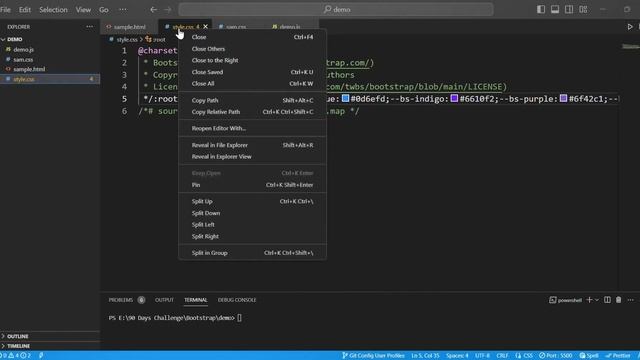Go forward with the right arrow
The height and width of the screenshot is (360, 640).
click(x=168, y=9)
